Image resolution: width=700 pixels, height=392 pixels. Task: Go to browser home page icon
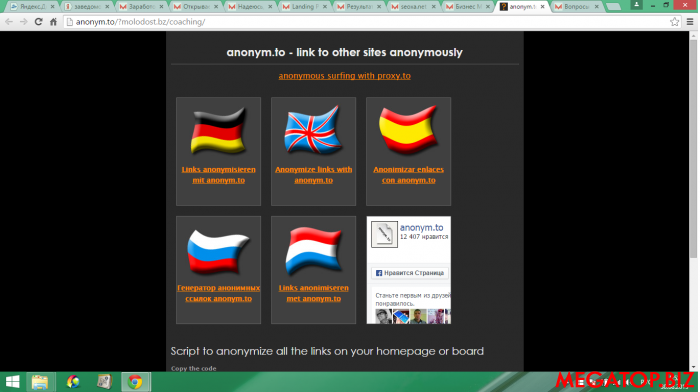[x=54, y=21]
